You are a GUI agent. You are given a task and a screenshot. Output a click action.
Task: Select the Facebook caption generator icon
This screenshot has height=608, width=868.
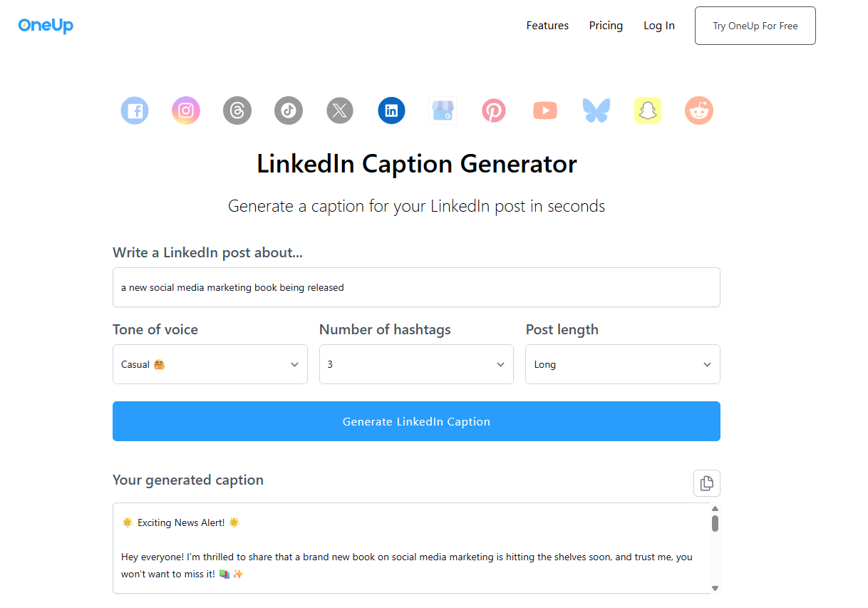click(134, 110)
